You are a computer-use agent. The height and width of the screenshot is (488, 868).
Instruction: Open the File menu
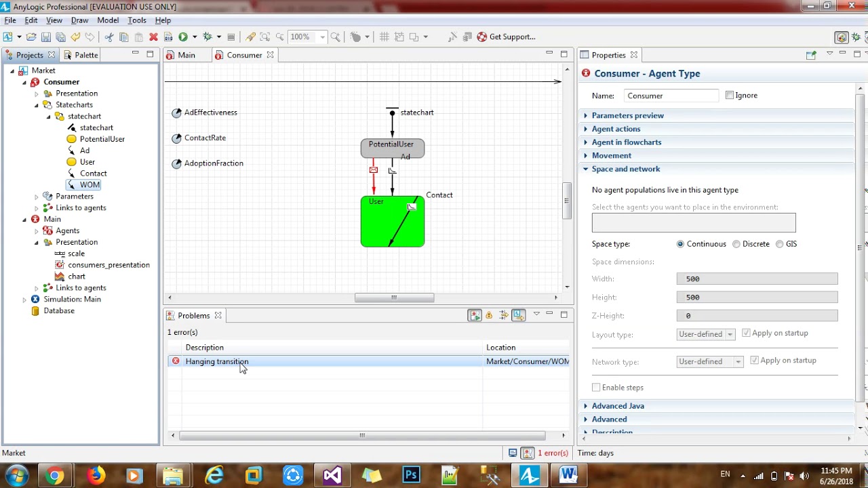click(x=10, y=20)
